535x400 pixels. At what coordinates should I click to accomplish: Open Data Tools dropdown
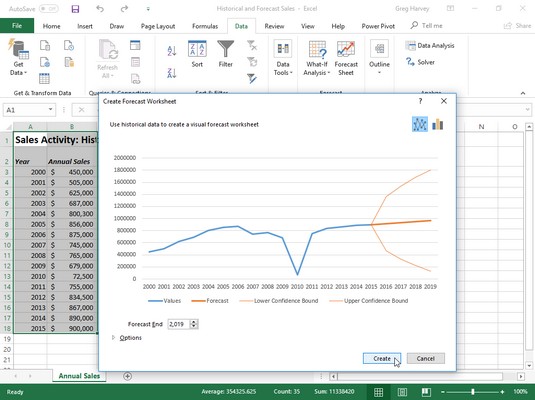[x=283, y=57]
